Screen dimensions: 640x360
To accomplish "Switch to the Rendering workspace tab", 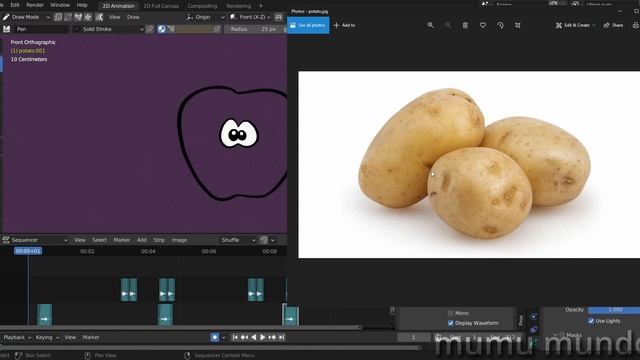I will click(x=238, y=6).
